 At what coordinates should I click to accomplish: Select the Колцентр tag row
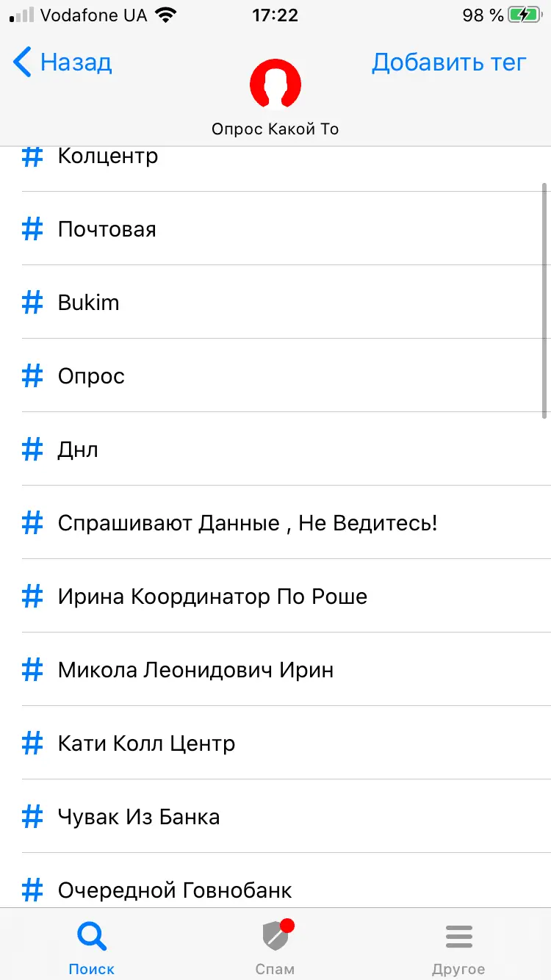tap(108, 156)
